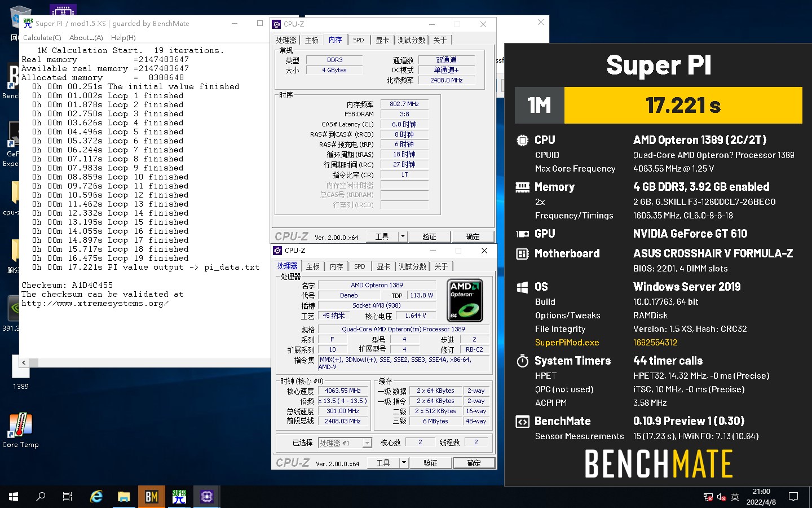Select SPD tab in upper CPU-Z window
Viewport: 812px width, 508px height.
click(359, 40)
